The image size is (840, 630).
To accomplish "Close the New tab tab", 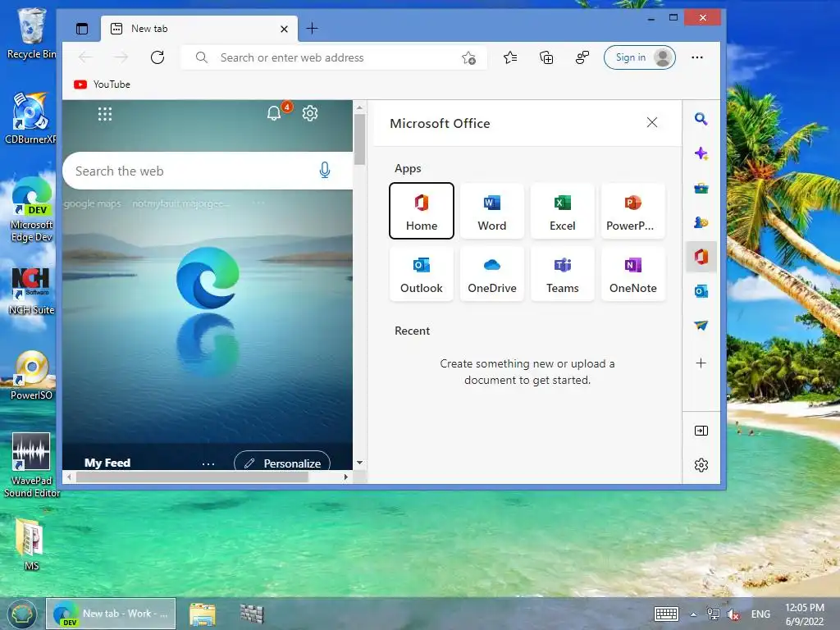I will (284, 29).
